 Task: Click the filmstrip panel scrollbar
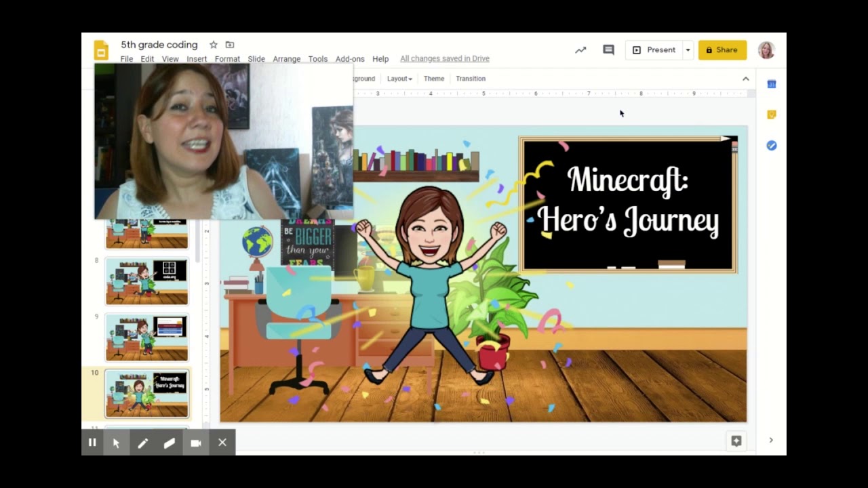coord(198,241)
